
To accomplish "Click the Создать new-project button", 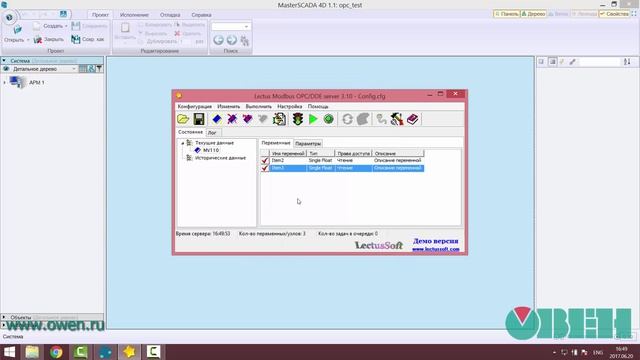I will tap(48, 26).
